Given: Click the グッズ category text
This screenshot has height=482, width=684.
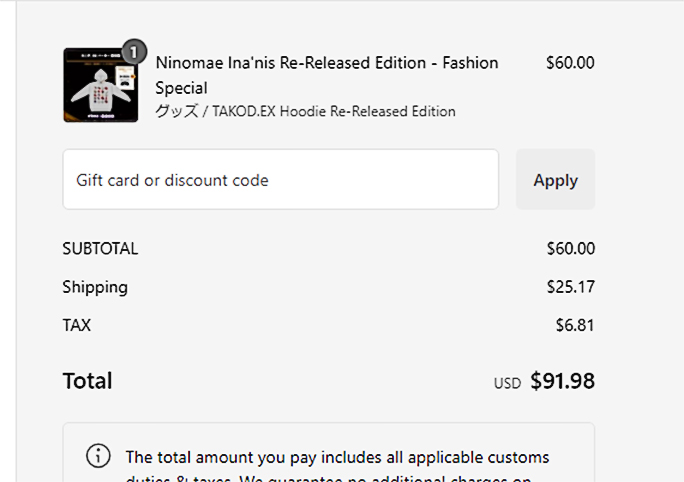Looking at the screenshot, I should (x=177, y=112).
